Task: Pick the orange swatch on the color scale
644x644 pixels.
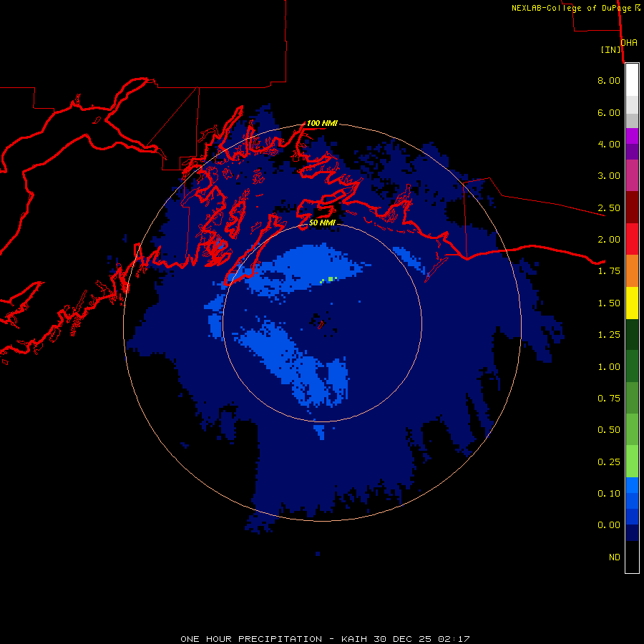Action: 632,271
